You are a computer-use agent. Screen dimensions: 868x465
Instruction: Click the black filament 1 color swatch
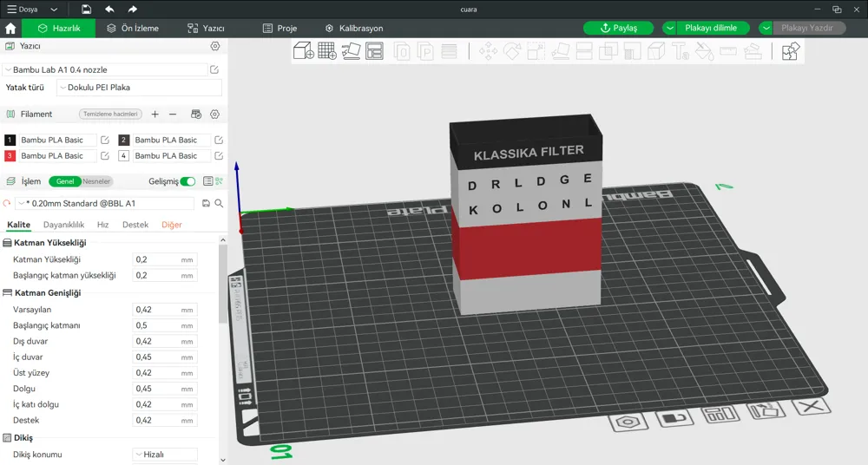(10, 140)
